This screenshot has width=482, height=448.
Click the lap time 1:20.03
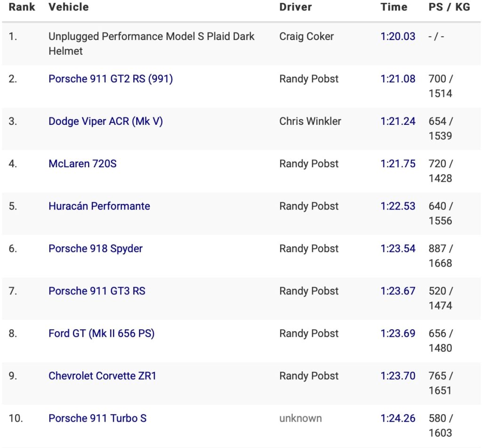tap(398, 37)
